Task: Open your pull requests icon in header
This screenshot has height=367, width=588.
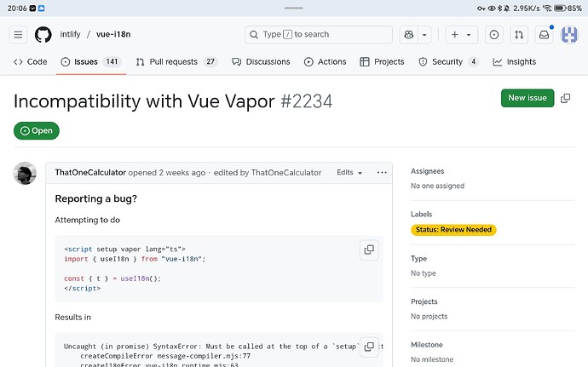Action: [x=519, y=35]
